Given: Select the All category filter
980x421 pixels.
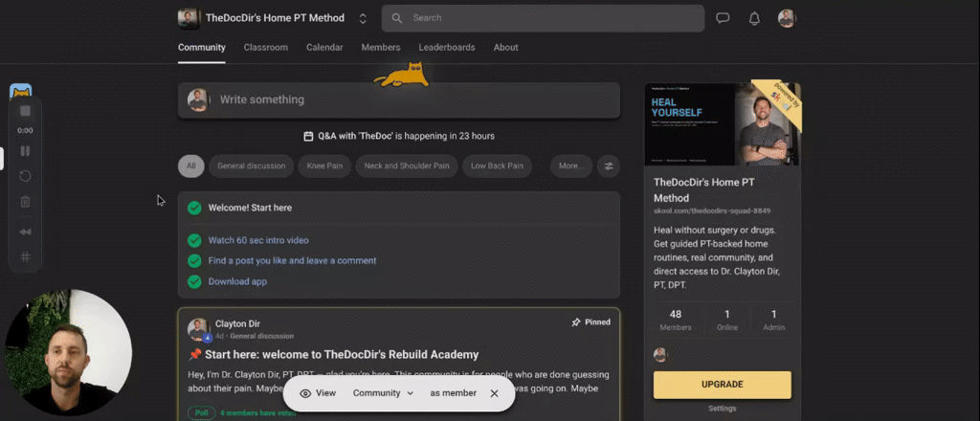Looking at the screenshot, I should point(190,166).
